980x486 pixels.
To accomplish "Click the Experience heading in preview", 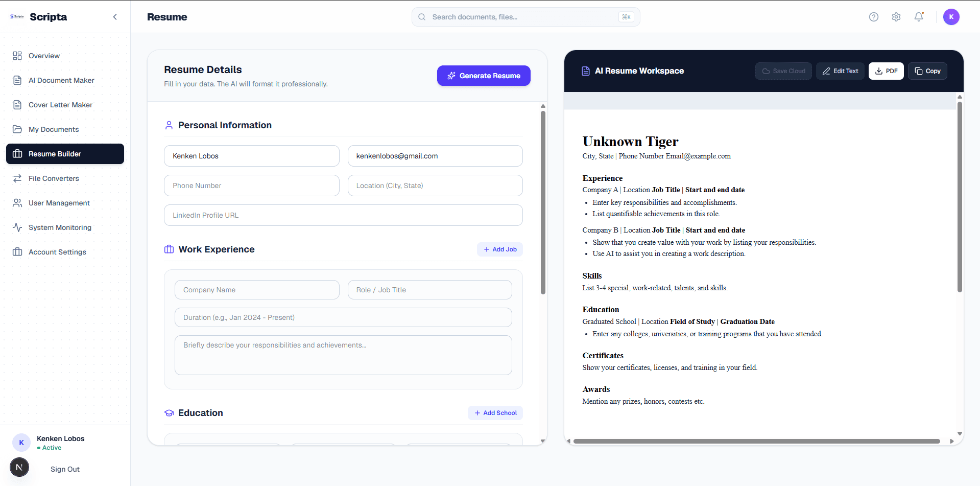I will pos(603,178).
